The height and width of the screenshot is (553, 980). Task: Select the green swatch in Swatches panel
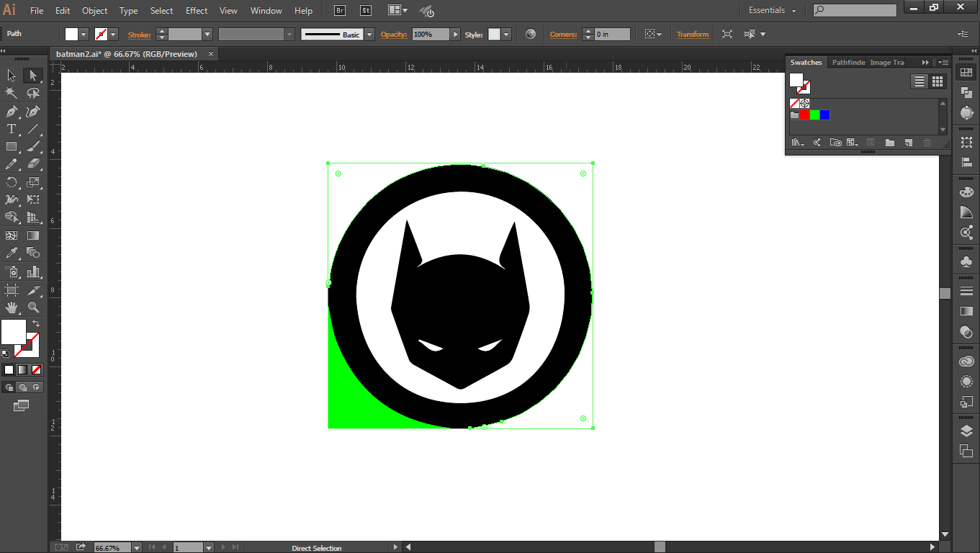coord(814,114)
